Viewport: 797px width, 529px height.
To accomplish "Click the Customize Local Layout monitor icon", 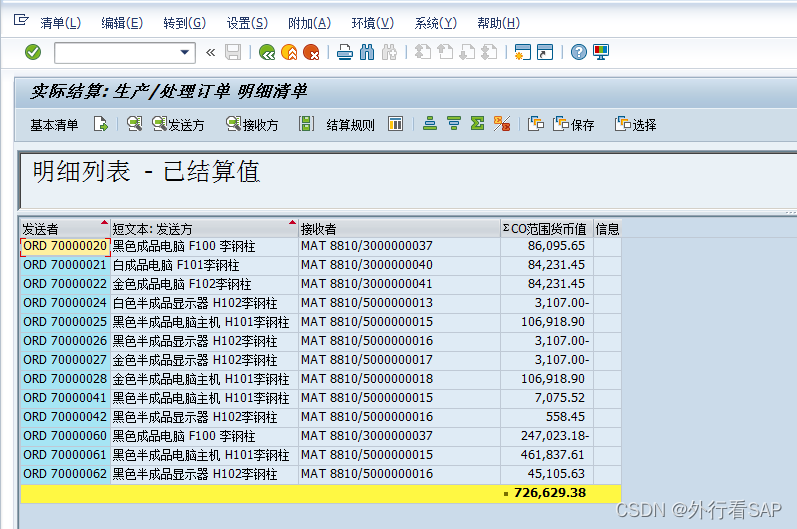I will 601,52.
